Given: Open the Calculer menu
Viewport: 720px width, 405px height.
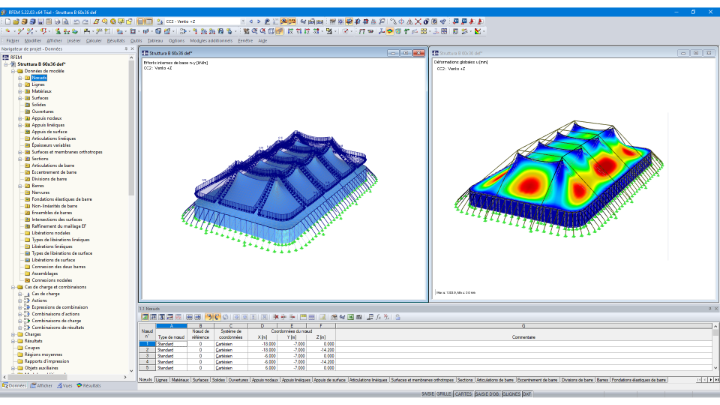Looking at the screenshot, I should (x=94, y=41).
